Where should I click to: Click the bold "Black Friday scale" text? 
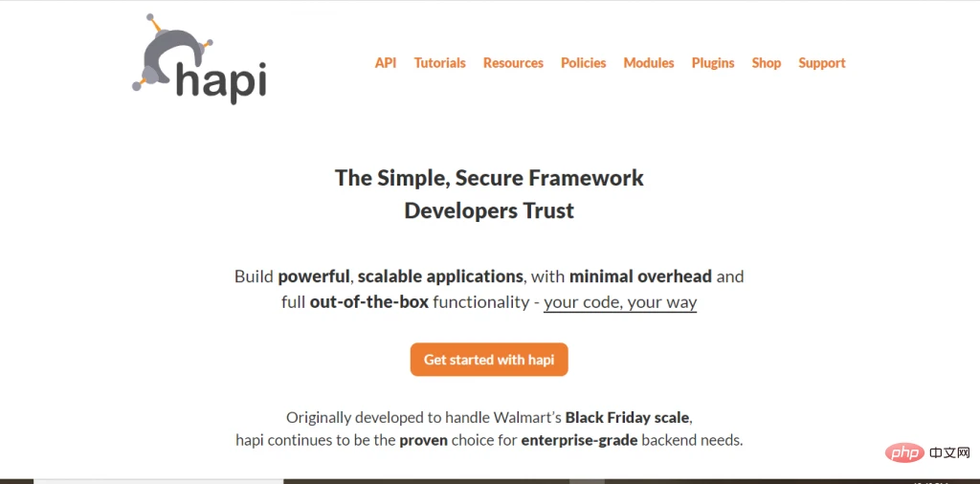click(x=627, y=417)
